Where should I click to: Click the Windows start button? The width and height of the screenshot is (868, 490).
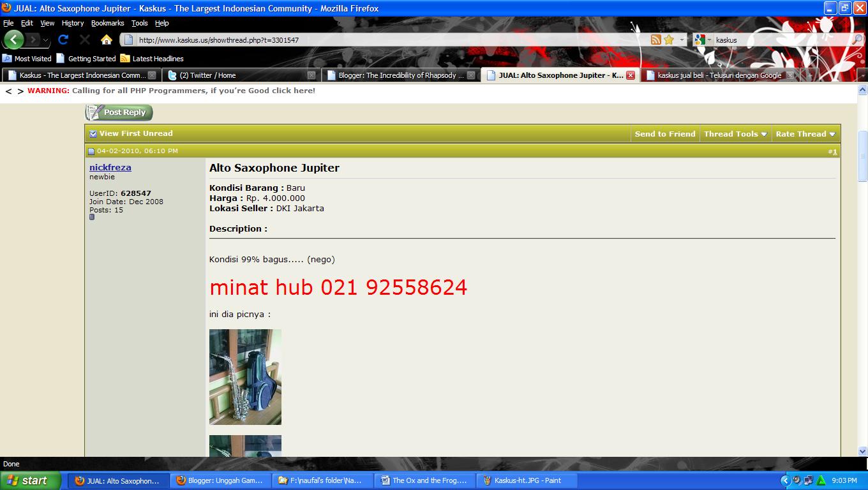(x=31, y=480)
